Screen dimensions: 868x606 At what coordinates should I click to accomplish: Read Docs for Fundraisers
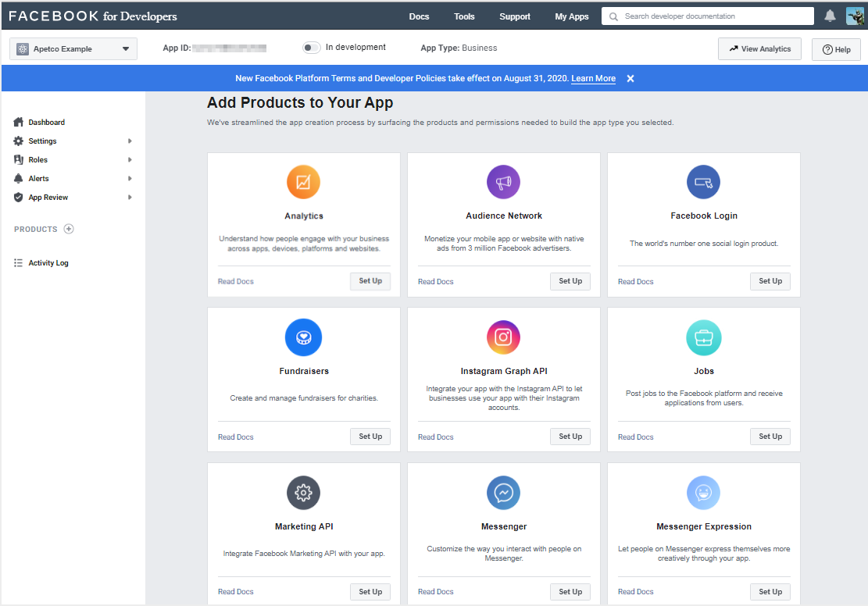click(235, 437)
